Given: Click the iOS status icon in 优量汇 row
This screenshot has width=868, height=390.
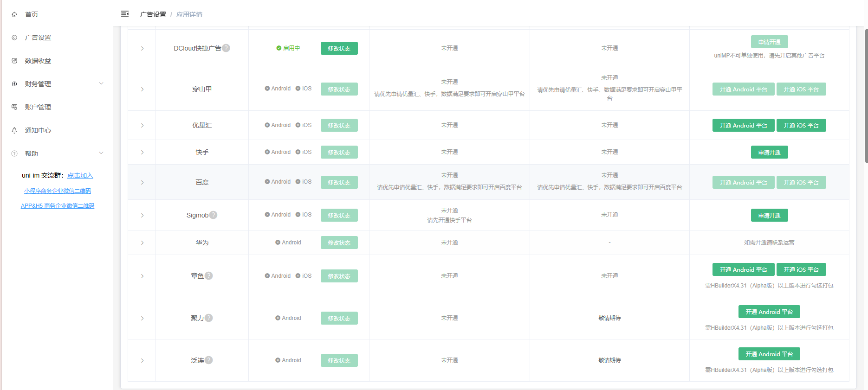Looking at the screenshot, I should (298, 125).
